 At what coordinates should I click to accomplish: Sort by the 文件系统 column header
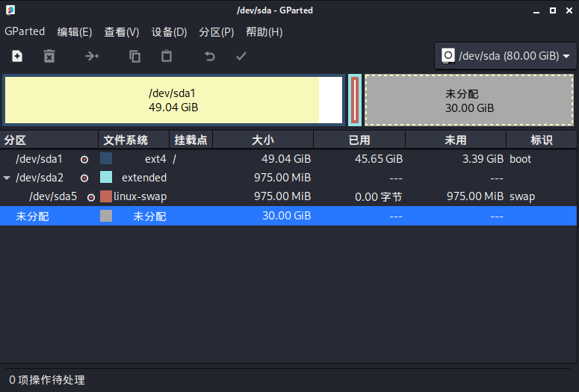point(134,140)
